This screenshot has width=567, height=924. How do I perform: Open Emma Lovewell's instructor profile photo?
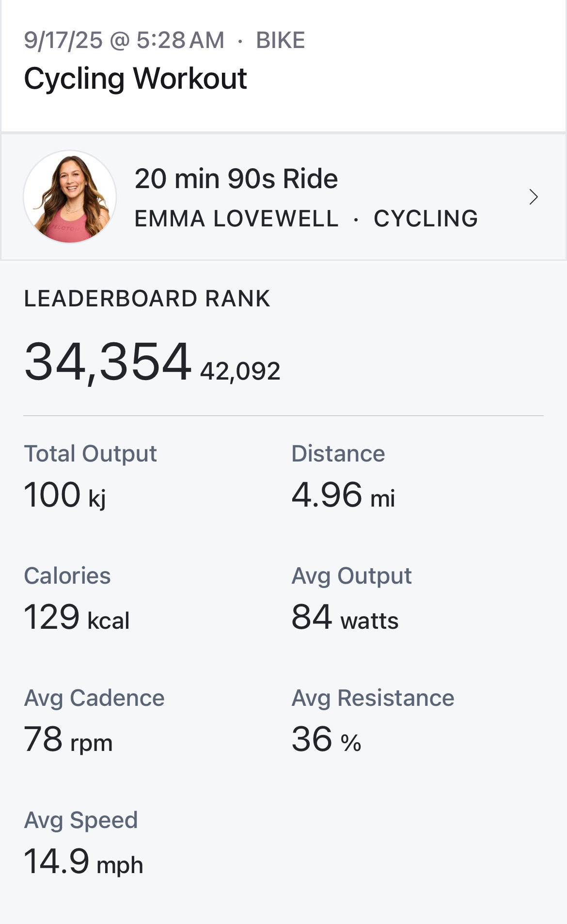pyautogui.click(x=70, y=196)
